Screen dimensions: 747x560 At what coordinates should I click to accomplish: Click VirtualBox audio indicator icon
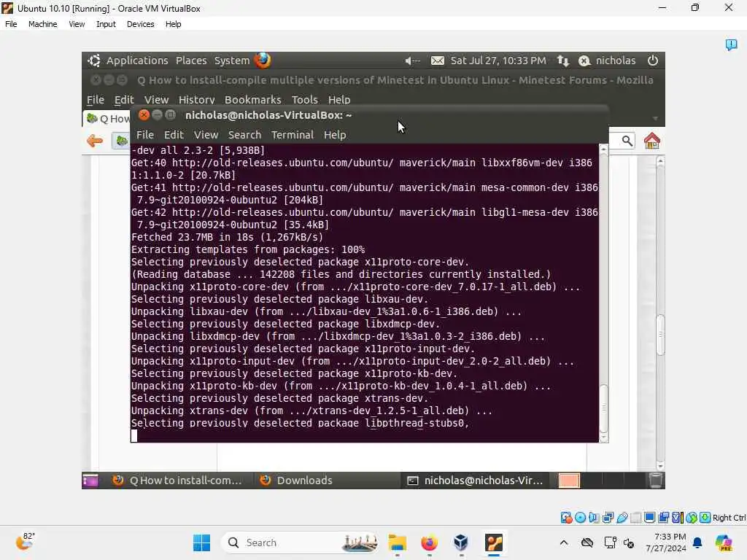(594, 518)
